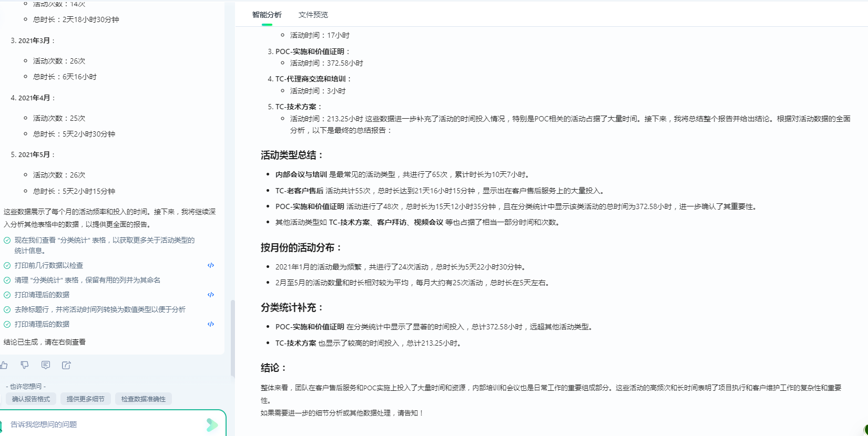The image size is (868, 436).
Task: Click the thumbs-up feedback icon
Action: click(4, 365)
